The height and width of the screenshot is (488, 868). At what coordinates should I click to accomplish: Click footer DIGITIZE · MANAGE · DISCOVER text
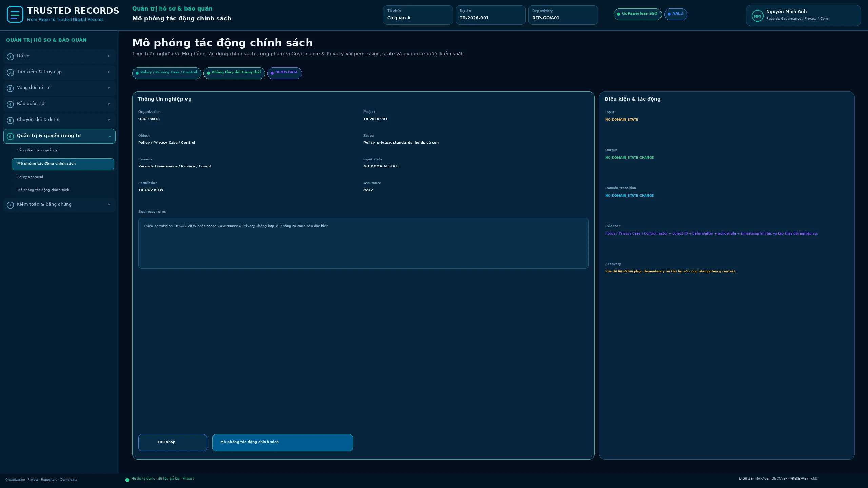point(779,479)
